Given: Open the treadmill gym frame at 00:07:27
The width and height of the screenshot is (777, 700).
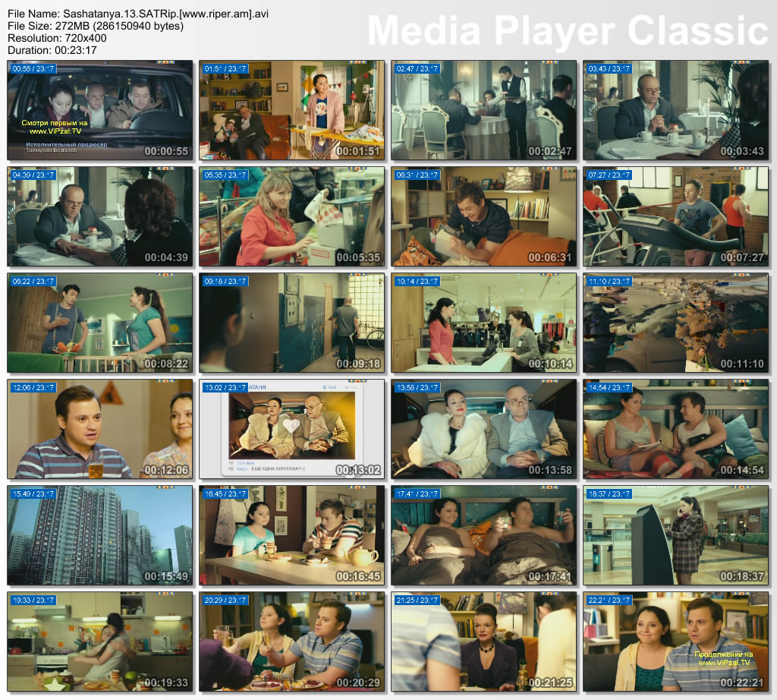Looking at the screenshot, I should (x=675, y=216).
